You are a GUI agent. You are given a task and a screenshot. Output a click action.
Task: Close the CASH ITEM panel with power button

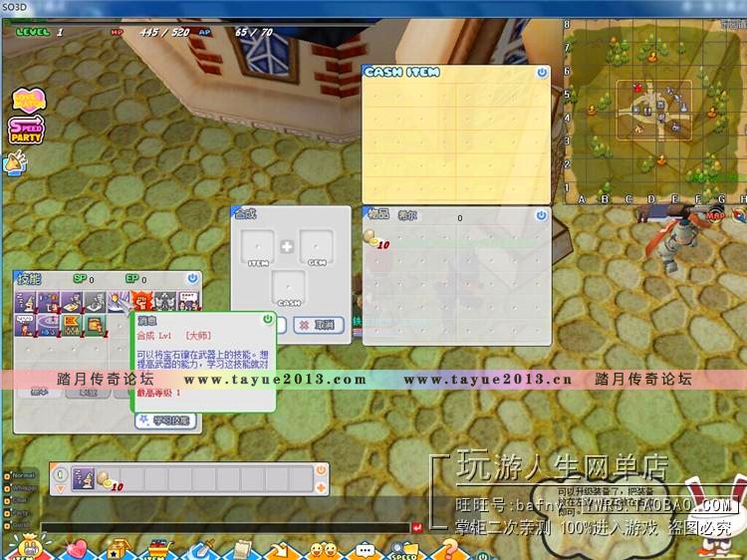(x=542, y=73)
